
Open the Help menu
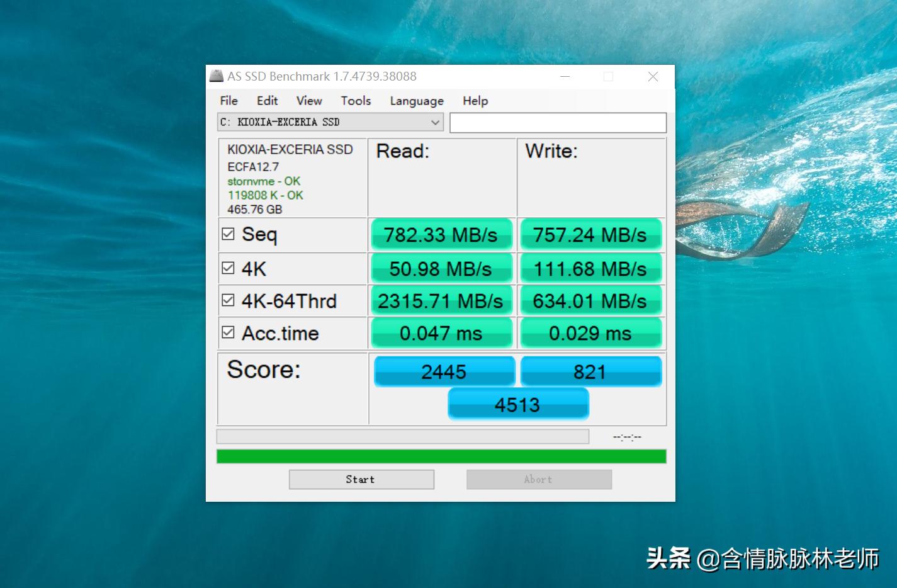coord(475,101)
